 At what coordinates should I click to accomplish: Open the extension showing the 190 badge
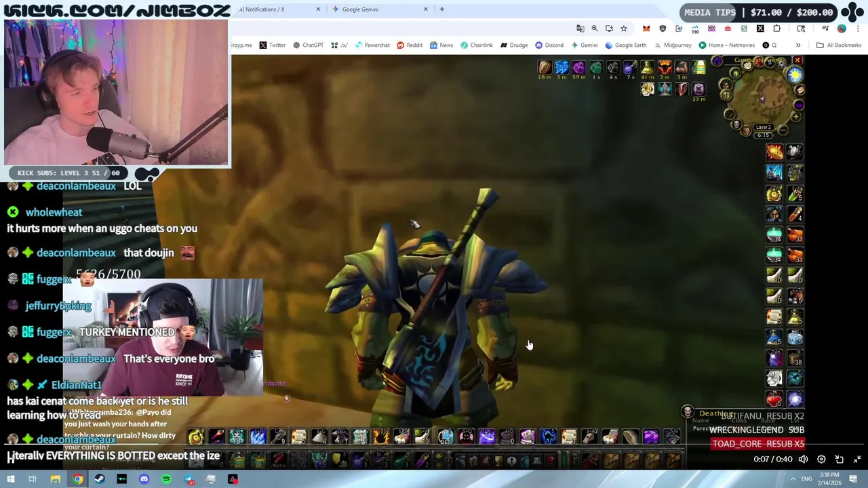pos(695,29)
